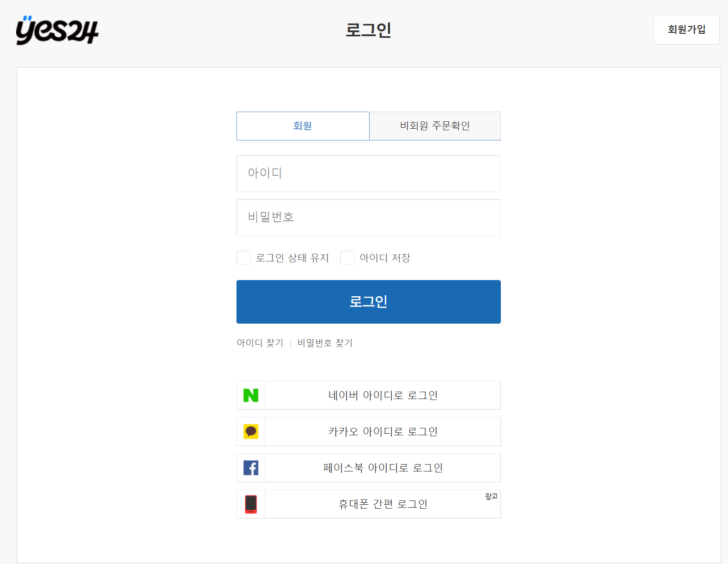
Task: Click the Facebook f icon
Action: tap(251, 468)
